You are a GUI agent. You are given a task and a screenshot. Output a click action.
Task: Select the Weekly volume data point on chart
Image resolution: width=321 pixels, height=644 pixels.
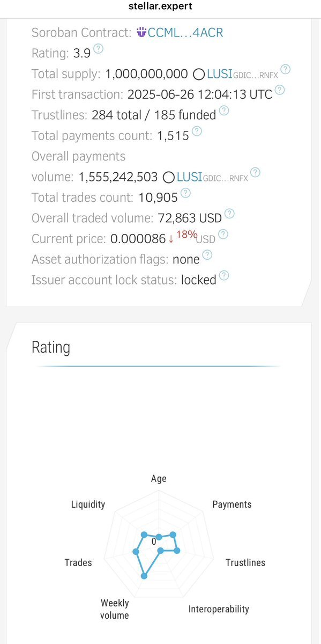click(144, 576)
